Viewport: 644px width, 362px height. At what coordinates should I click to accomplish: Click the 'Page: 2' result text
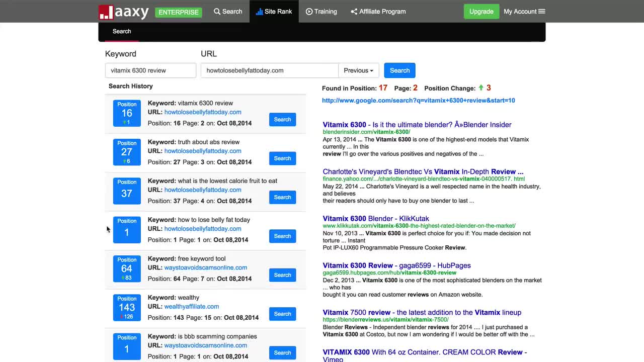click(x=406, y=88)
